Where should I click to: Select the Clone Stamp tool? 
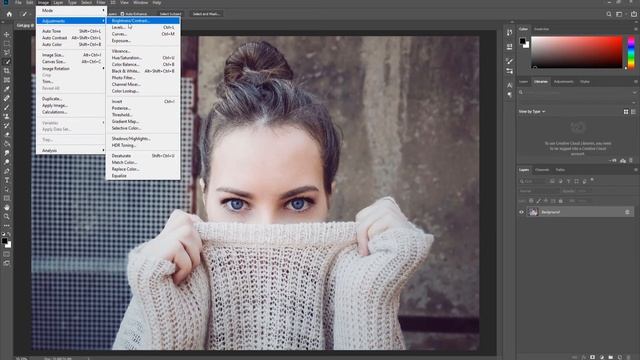[7, 116]
